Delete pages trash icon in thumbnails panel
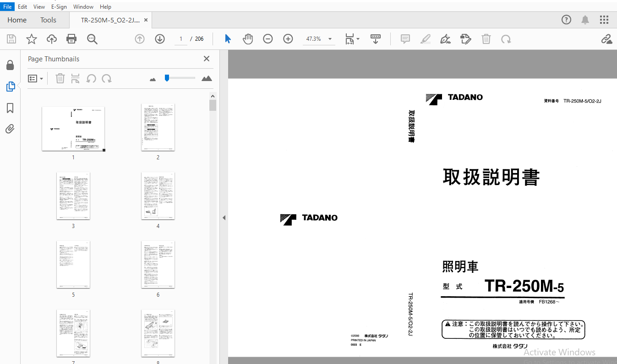The width and height of the screenshot is (617, 364). [x=60, y=78]
